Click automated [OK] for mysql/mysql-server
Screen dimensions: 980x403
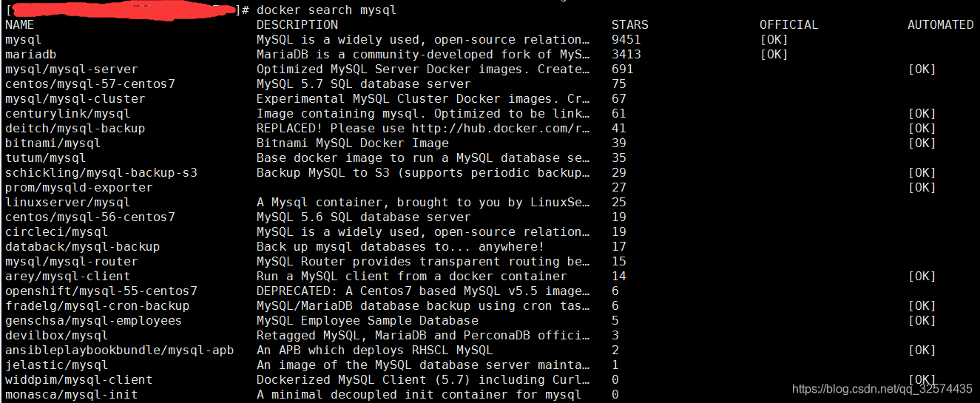(x=922, y=70)
